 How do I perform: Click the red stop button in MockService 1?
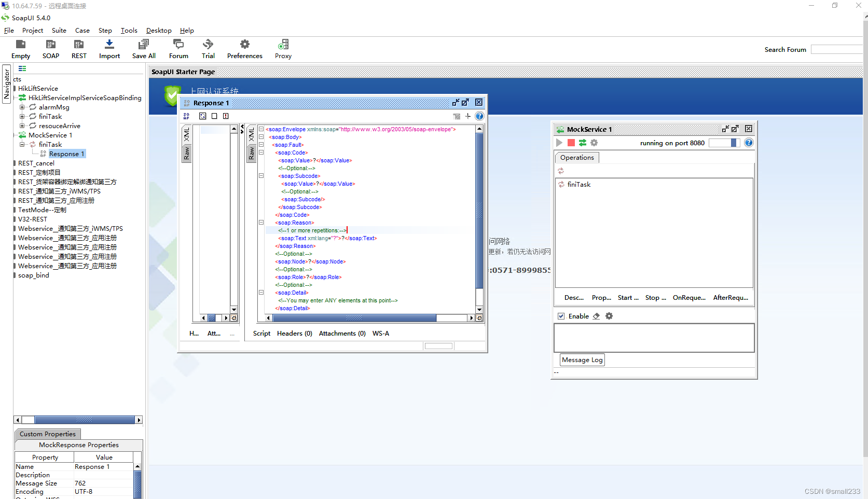[571, 143]
